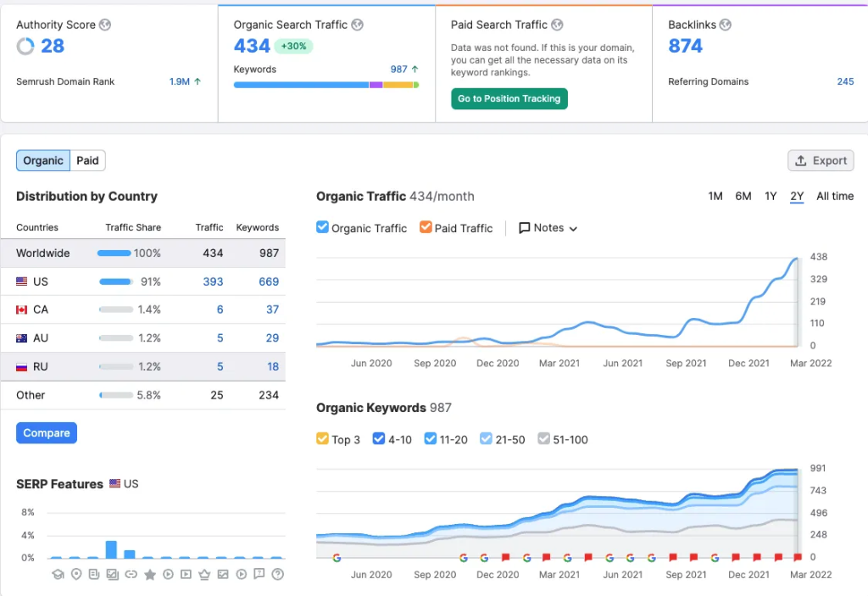
Task: Click the Site links chain icon
Action: click(131, 575)
